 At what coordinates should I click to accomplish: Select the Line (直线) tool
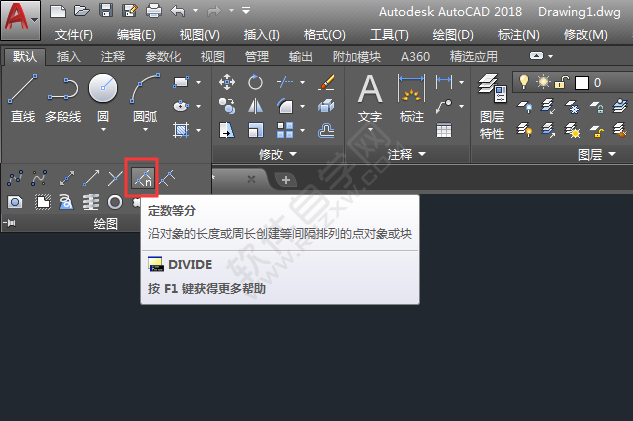(23, 99)
